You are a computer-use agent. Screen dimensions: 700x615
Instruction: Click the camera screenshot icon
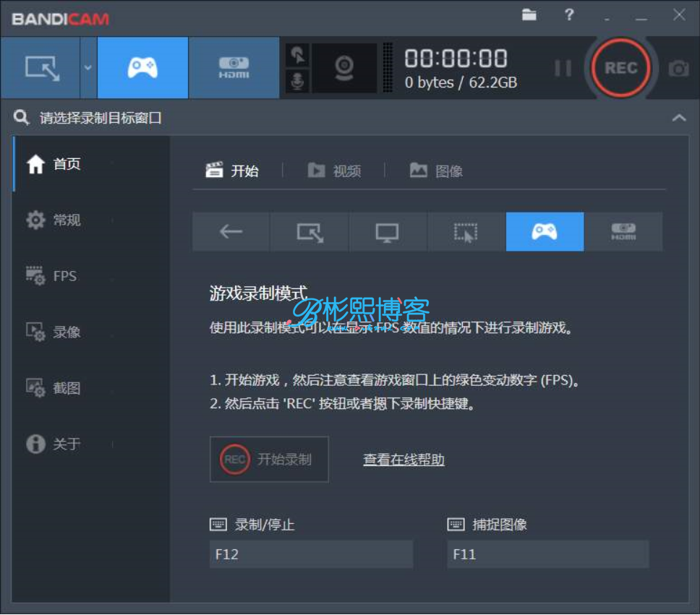coord(678,69)
